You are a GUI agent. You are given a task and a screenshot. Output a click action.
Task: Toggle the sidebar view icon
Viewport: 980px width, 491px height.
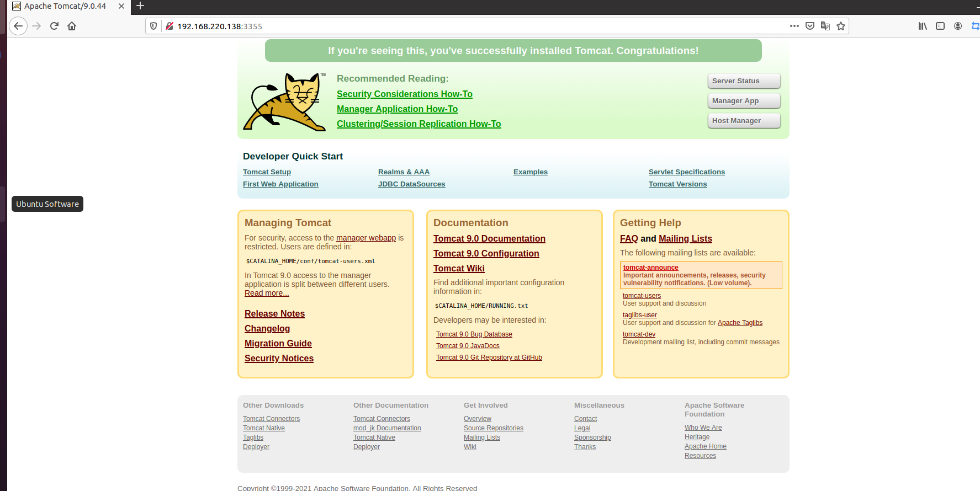(940, 26)
